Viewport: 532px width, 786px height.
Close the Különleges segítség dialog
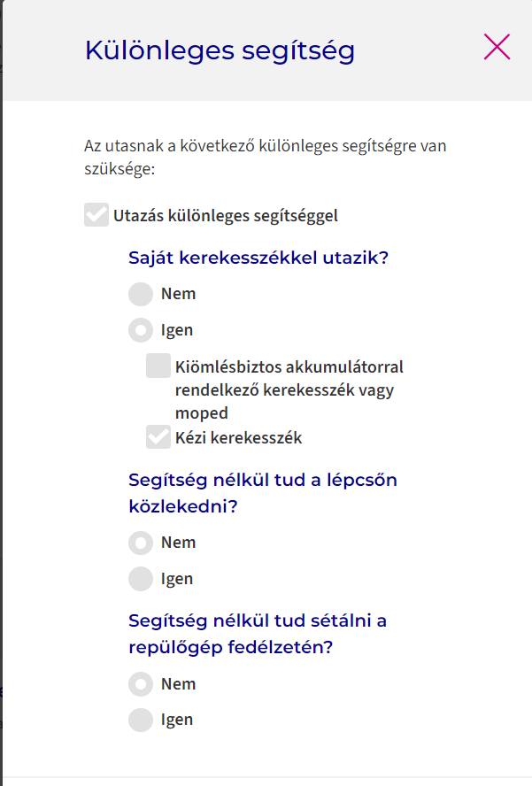497,47
